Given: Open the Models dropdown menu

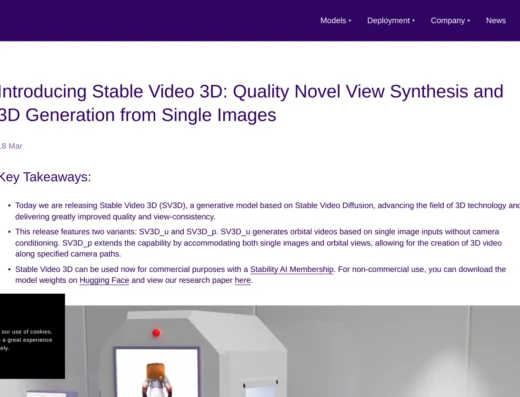Looking at the screenshot, I should pos(335,21).
